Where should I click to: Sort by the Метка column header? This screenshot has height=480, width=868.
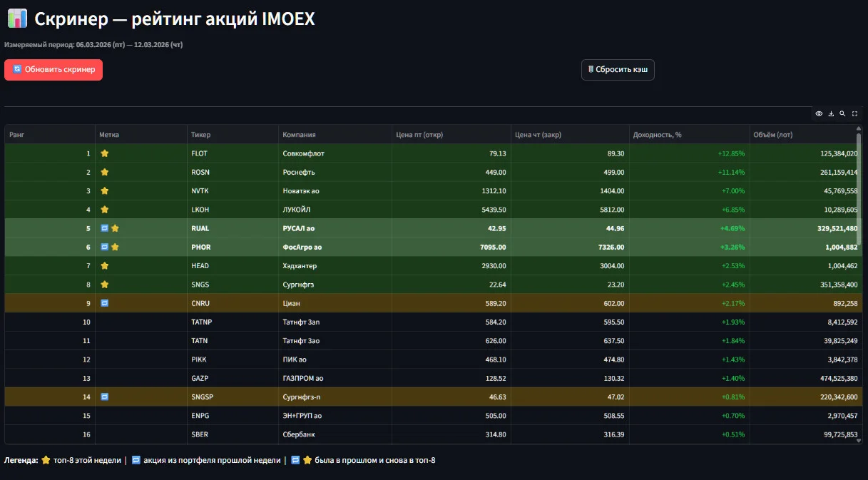click(141, 135)
